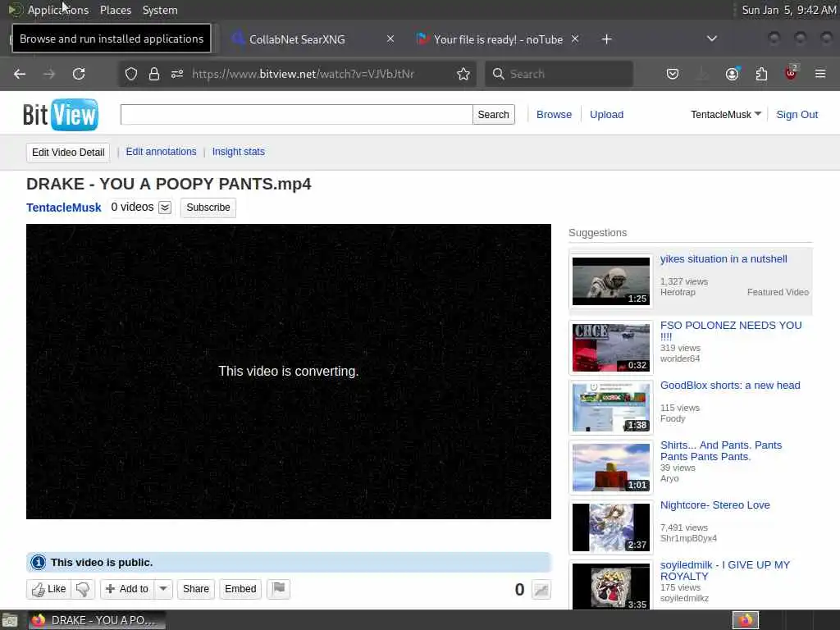Open the System menu
This screenshot has height=630, width=840.
tap(160, 10)
